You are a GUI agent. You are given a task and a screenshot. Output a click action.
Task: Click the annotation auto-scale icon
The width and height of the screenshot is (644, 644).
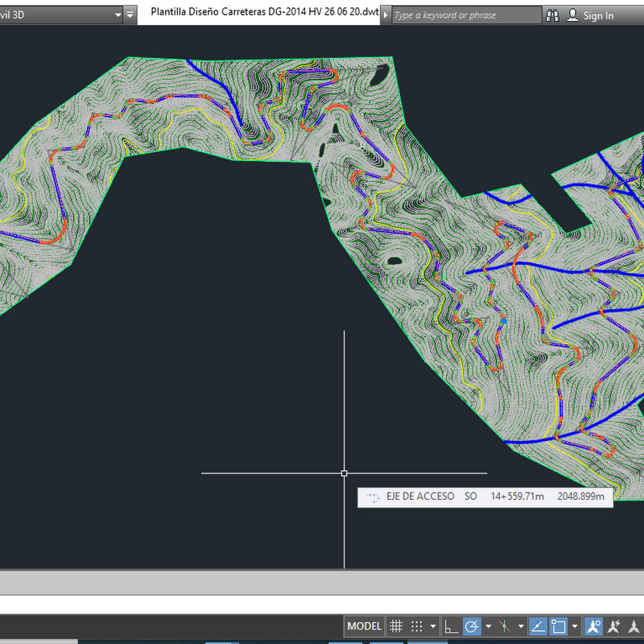[614, 626]
